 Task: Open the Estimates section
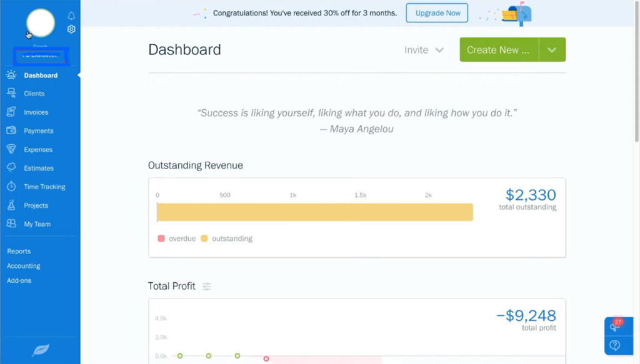pos(37,167)
